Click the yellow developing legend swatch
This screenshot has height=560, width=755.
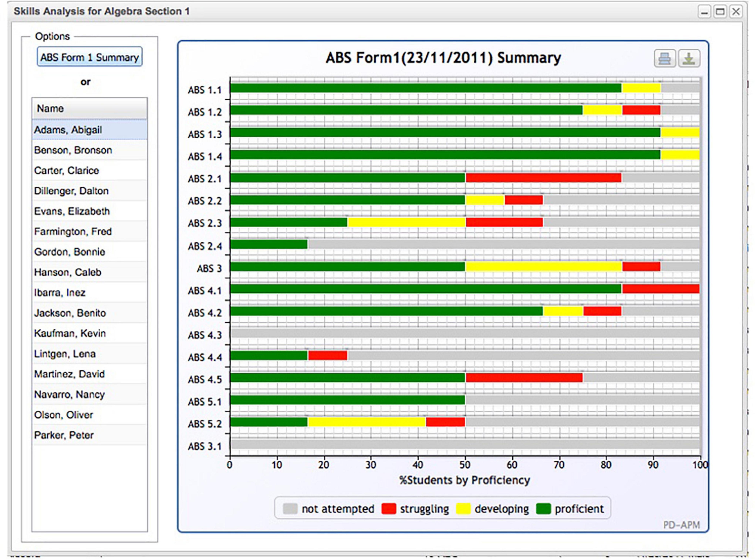tap(463, 508)
